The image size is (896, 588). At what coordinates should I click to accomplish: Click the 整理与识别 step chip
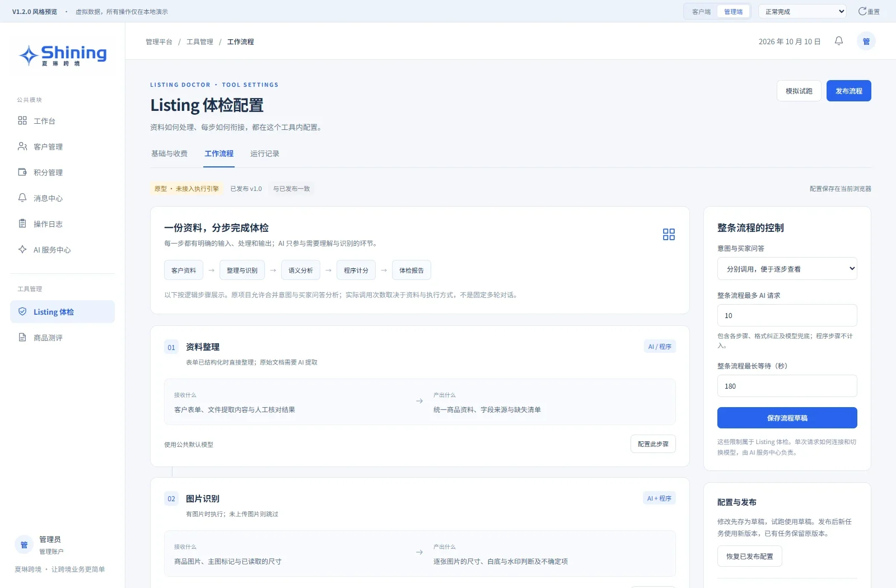coord(242,270)
